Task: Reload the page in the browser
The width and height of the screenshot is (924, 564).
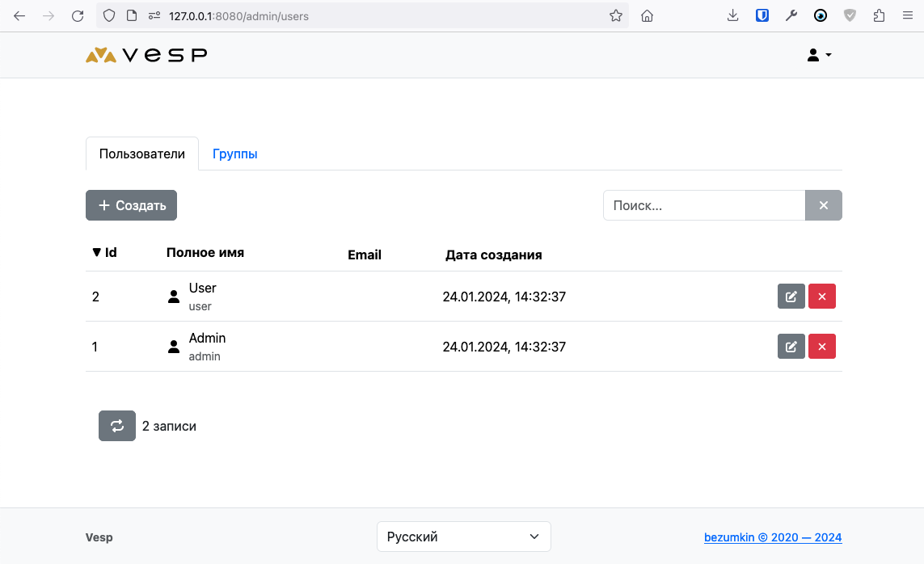Action: (78, 15)
